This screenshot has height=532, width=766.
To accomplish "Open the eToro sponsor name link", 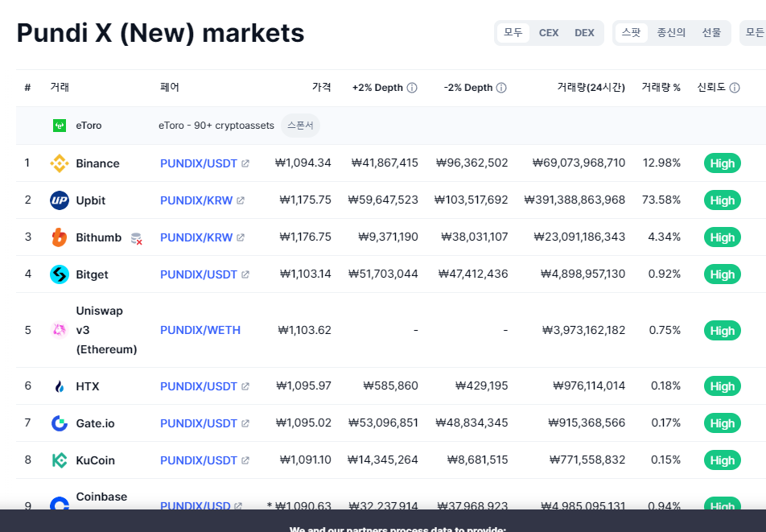I will click(89, 126).
